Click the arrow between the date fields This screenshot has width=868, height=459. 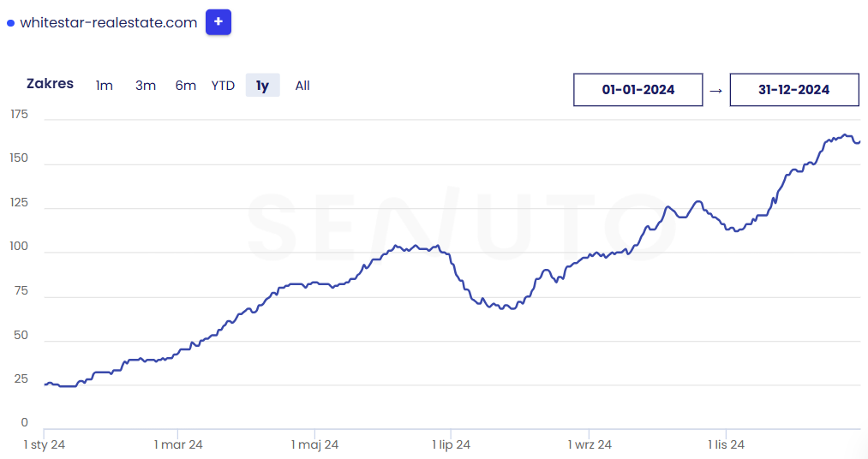tap(716, 90)
